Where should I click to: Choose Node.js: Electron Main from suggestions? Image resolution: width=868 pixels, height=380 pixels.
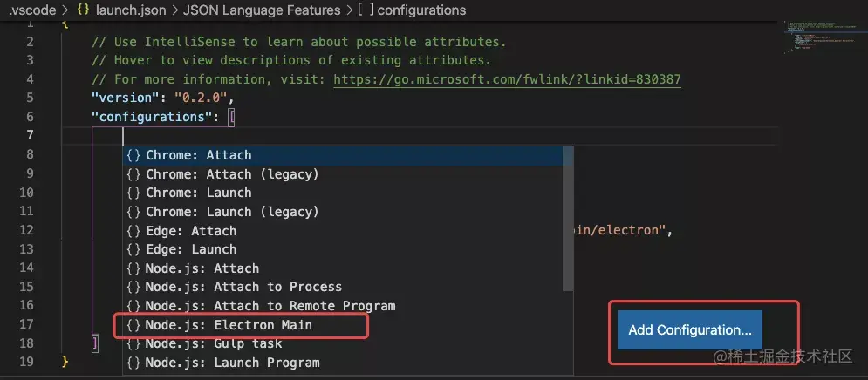229,325
